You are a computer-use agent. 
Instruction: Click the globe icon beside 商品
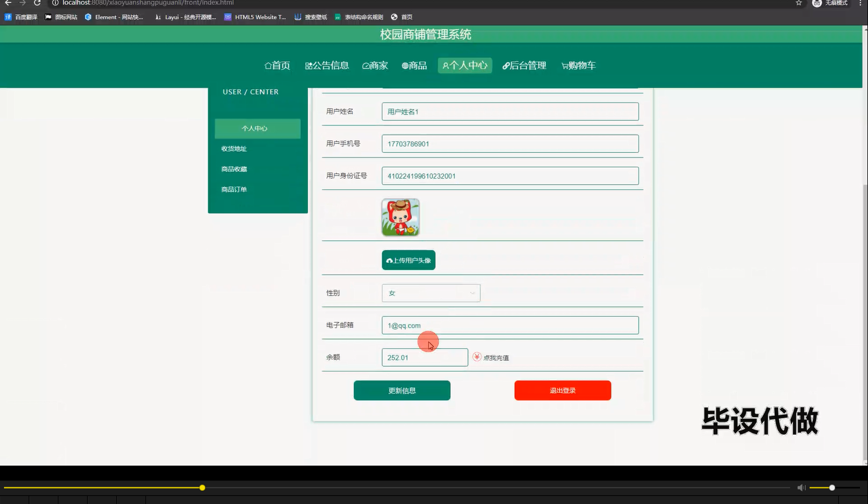(x=404, y=65)
